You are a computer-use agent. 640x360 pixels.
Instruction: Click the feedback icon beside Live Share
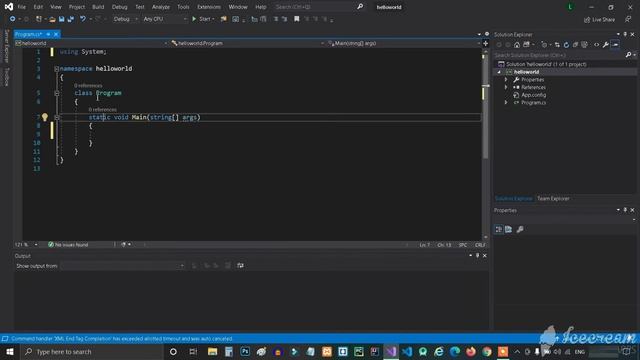click(x=628, y=19)
